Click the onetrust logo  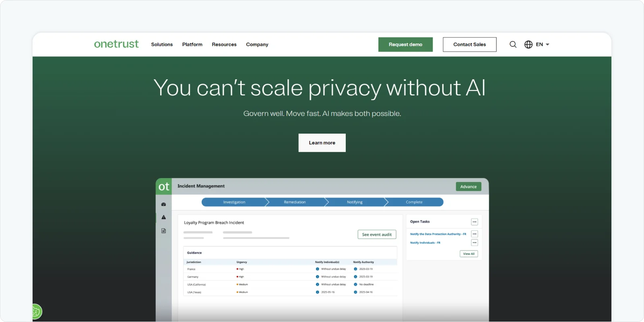pyautogui.click(x=116, y=44)
